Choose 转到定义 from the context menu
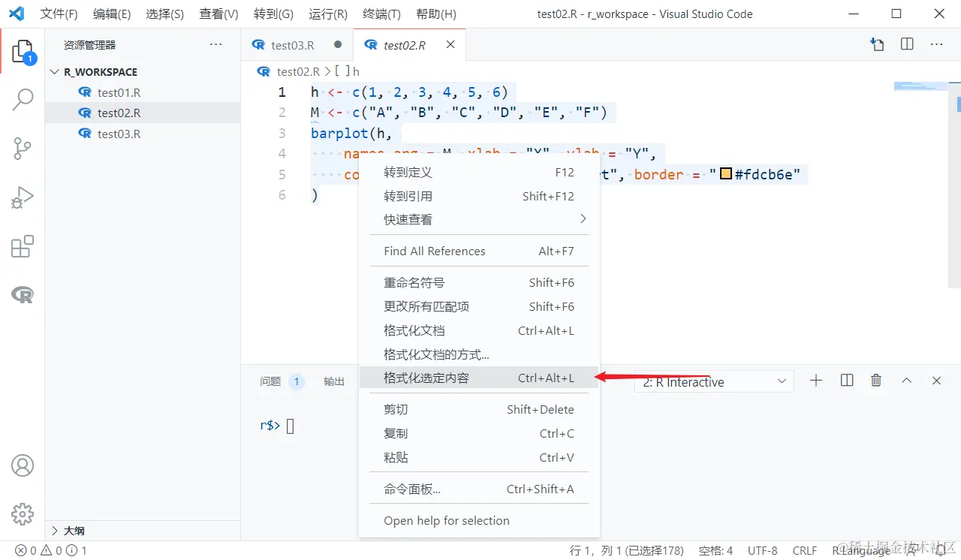 479,172
